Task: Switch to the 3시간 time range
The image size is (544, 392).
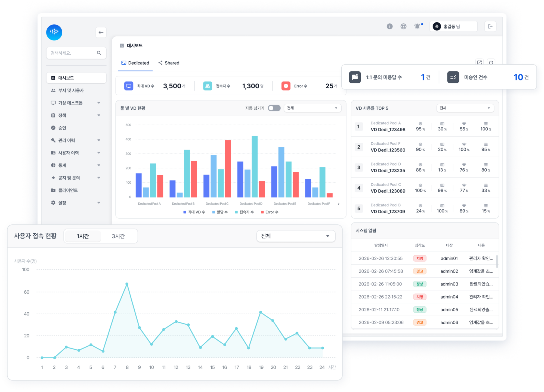Action: point(118,236)
